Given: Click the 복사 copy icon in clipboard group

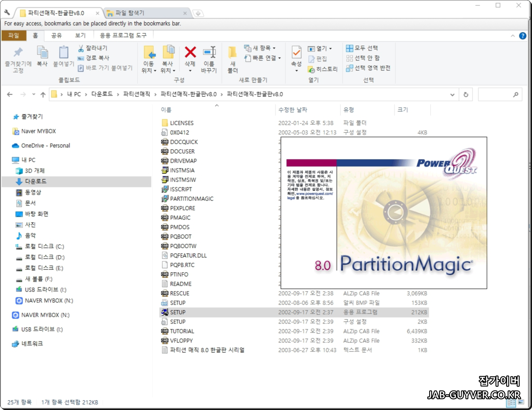Looking at the screenshot, I should pyautogui.click(x=42, y=53).
